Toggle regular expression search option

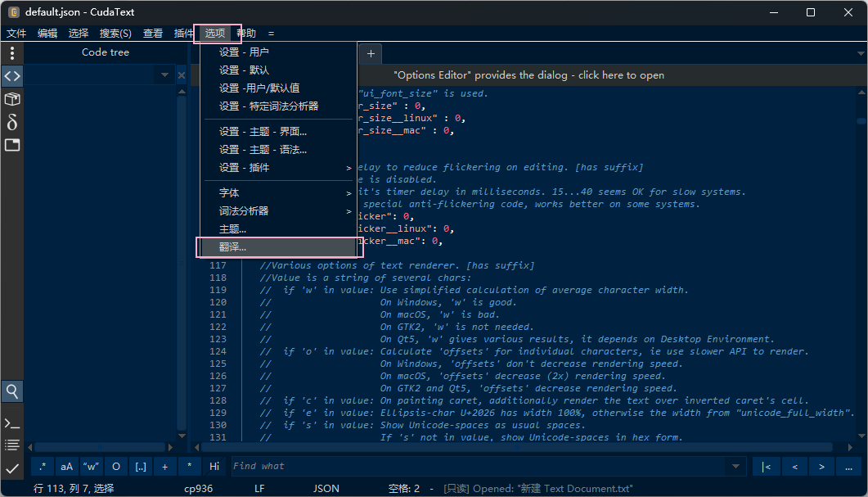[43, 467]
